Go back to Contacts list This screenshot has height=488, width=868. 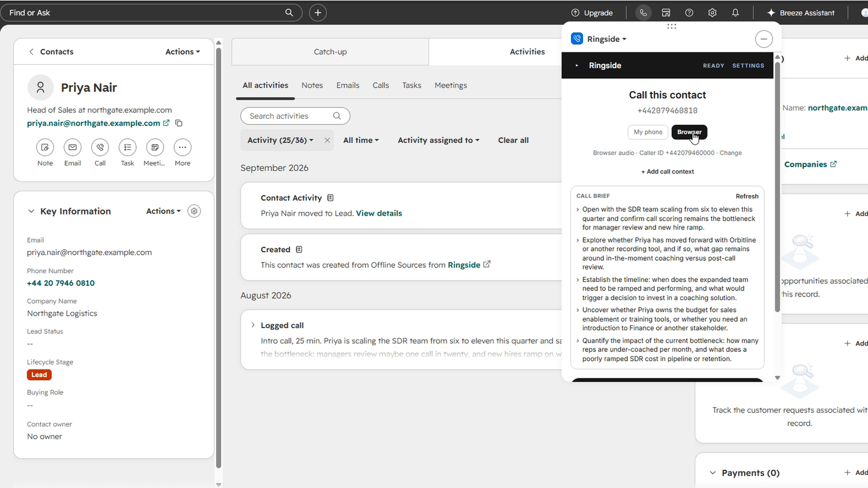click(x=51, y=52)
